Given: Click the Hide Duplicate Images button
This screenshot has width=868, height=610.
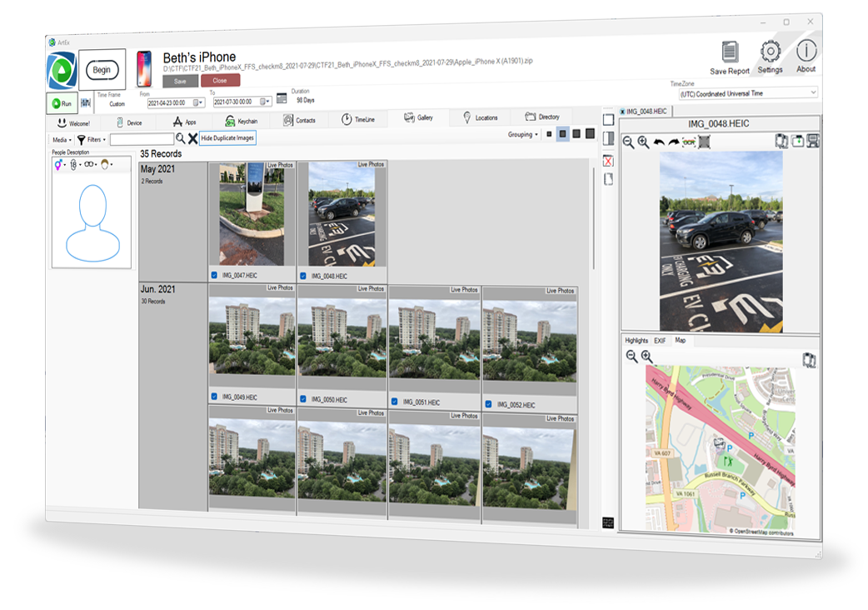Looking at the screenshot, I should (227, 138).
